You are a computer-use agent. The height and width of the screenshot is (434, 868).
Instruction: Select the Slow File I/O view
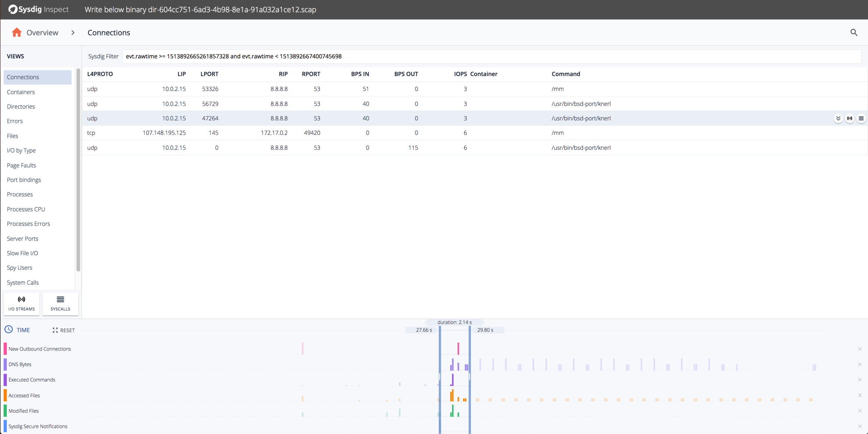(37, 253)
